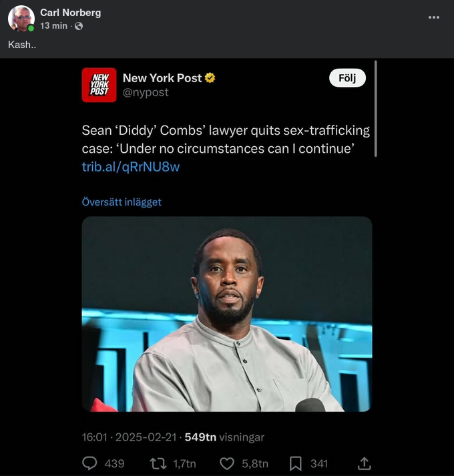
Task: Open the @nypost handle
Action: click(146, 93)
